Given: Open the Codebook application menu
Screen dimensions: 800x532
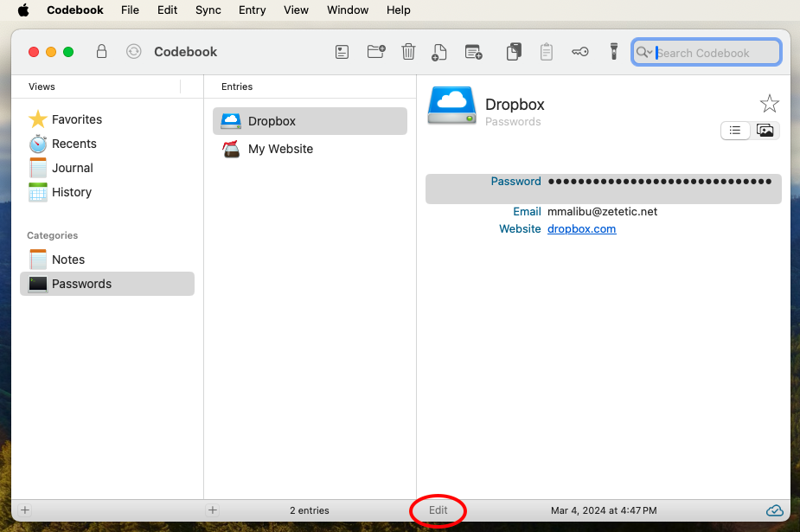Looking at the screenshot, I should 75,10.
